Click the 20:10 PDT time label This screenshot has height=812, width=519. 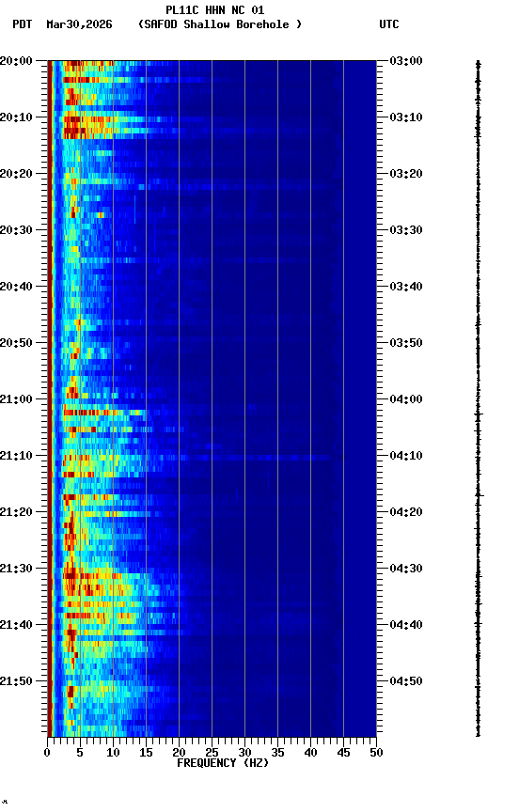16,117
